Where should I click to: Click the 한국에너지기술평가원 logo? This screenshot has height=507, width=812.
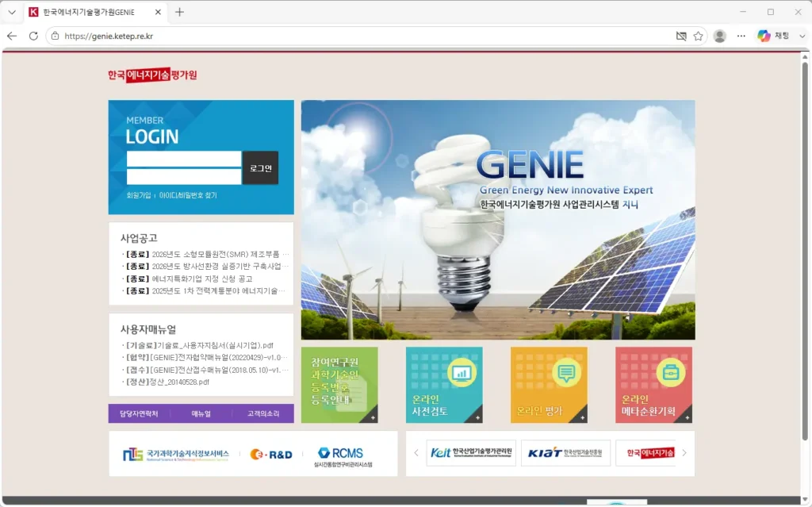click(152, 75)
